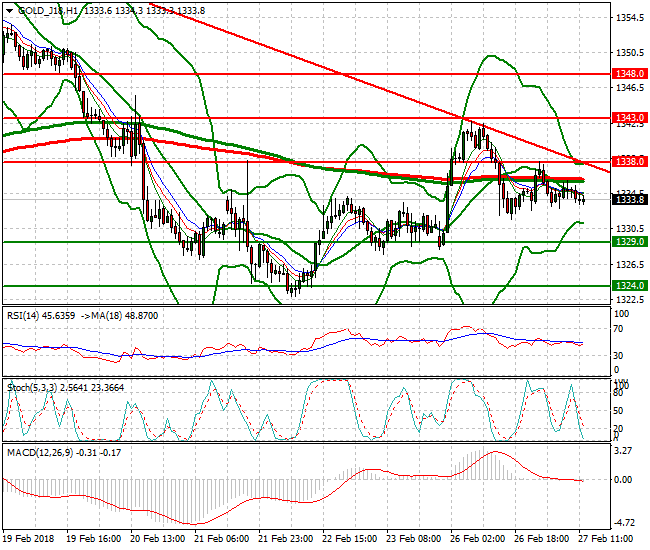
Task: Click the chart menu triangle beside GOLD_J18
Action: pyautogui.click(x=10, y=11)
